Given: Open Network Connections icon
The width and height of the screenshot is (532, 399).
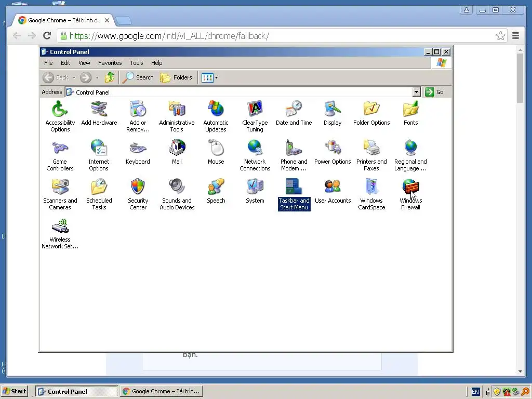Looking at the screenshot, I should [255, 155].
